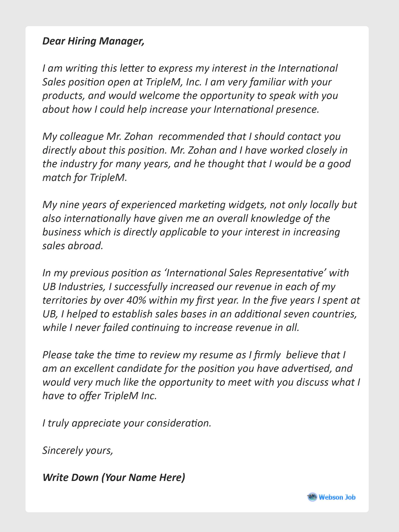Click the line "have to offer TripleM Inc."
Image resolution: width=399 pixels, height=532 pixels.
[100, 396]
